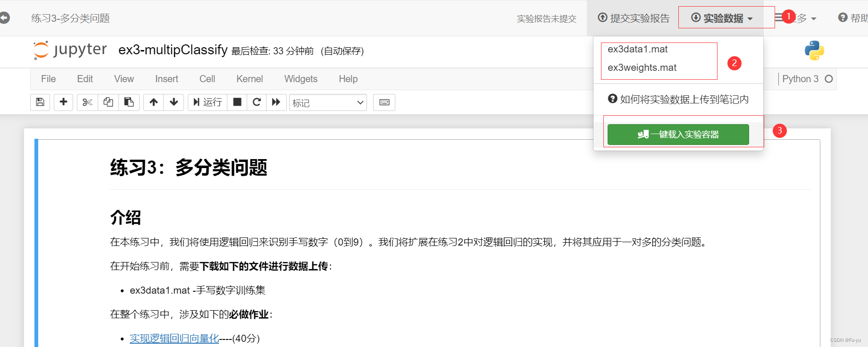Move selected cell down arrow
The image size is (868, 347).
pos(174,102)
